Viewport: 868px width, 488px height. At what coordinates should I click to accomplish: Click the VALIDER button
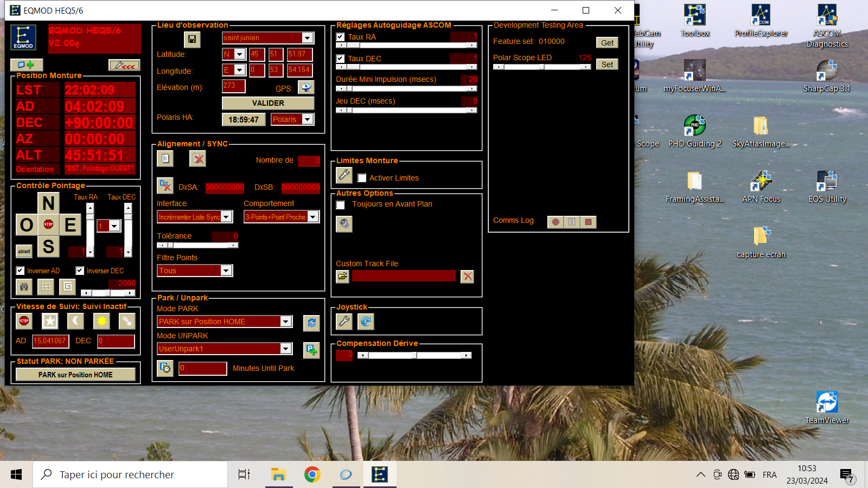(268, 103)
